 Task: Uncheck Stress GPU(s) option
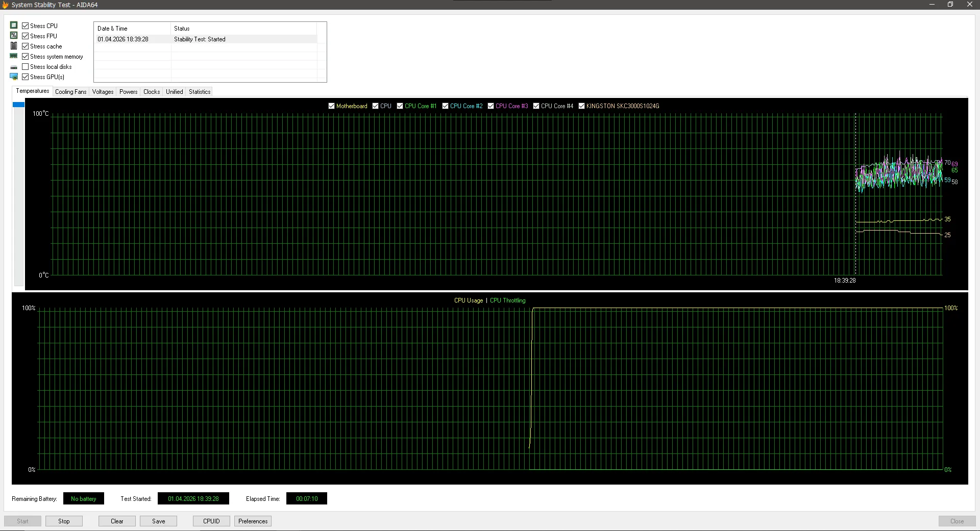click(x=25, y=77)
